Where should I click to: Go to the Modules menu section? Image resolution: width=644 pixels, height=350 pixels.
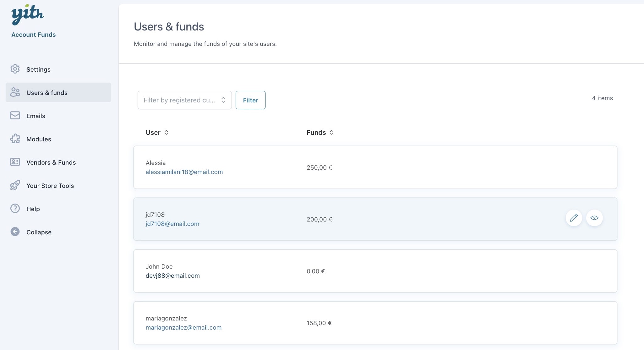point(39,139)
